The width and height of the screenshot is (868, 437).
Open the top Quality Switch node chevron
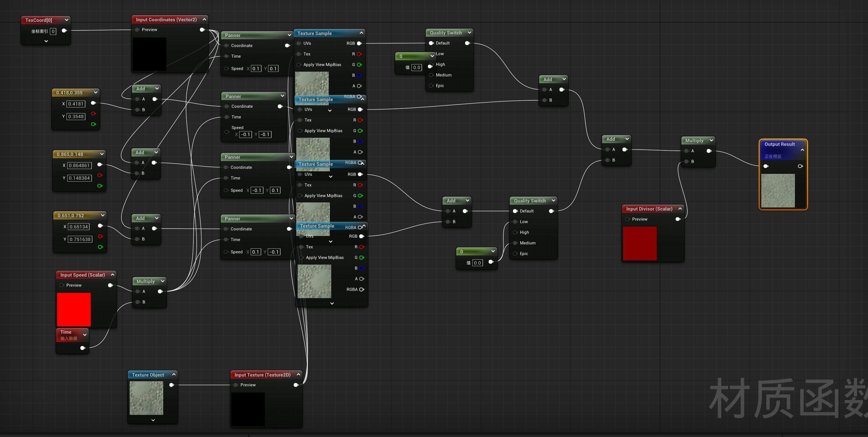(x=469, y=33)
